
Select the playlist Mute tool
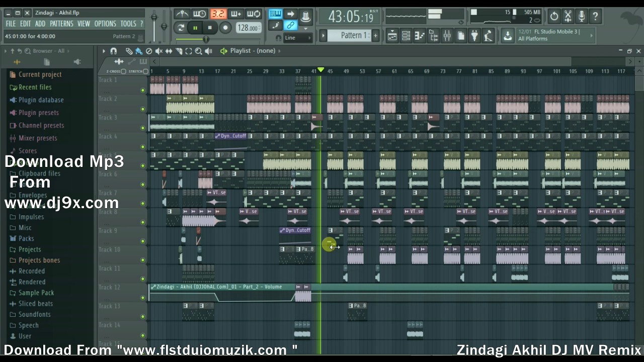(x=159, y=51)
